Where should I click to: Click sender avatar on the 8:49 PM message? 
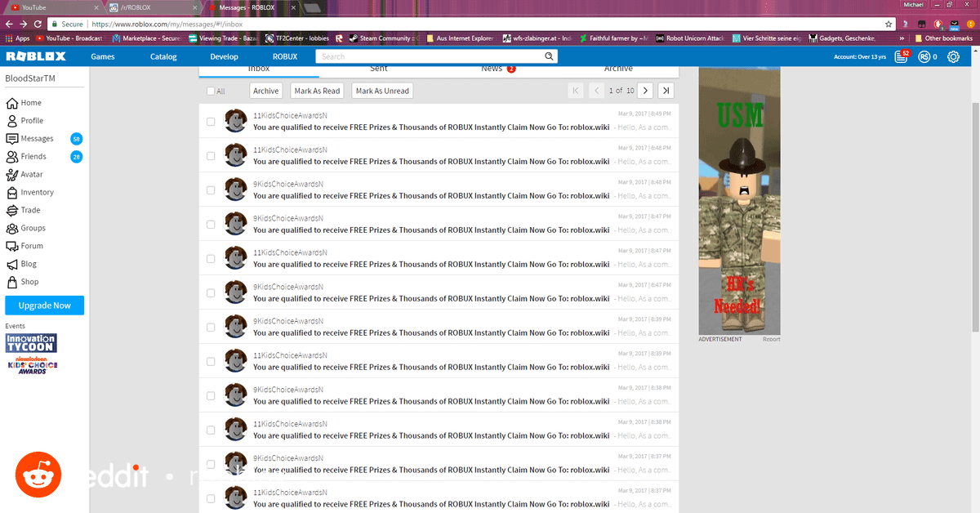coord(236,120)
